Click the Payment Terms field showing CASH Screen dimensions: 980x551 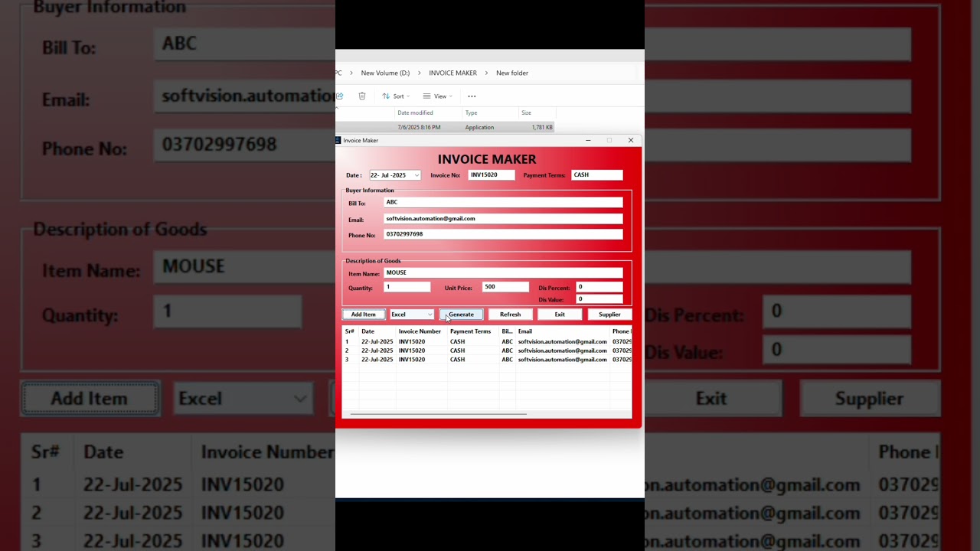pyautogui.click(x=597, y=175)
